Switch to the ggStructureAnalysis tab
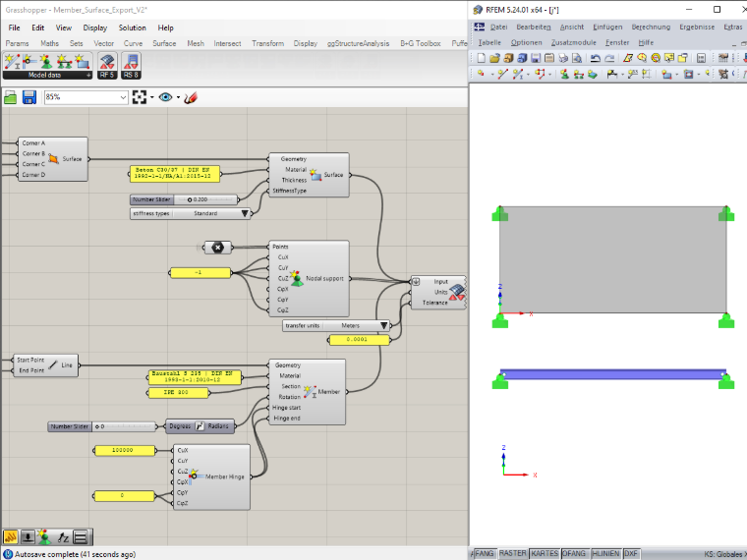This screenshot has height=560, width=747. point(358,43)
